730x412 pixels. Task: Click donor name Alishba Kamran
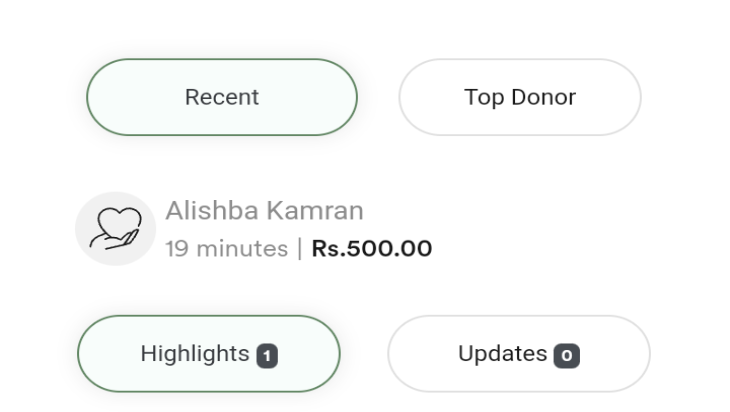(x=264, y=211)
